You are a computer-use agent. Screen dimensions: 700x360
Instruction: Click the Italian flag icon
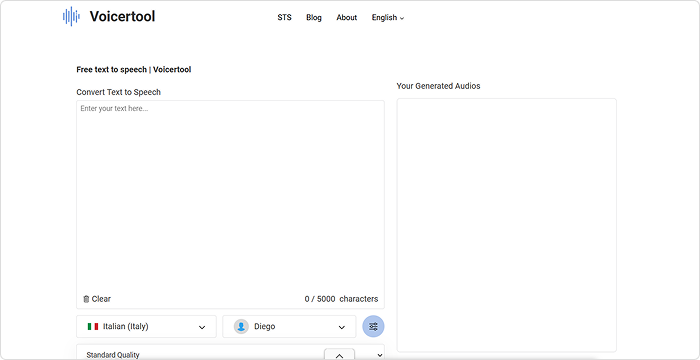tap(93, 327)
